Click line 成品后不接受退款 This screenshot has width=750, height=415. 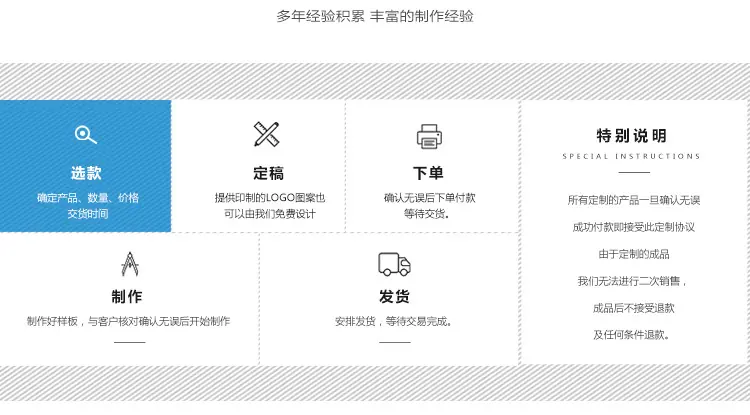point(633,308)
